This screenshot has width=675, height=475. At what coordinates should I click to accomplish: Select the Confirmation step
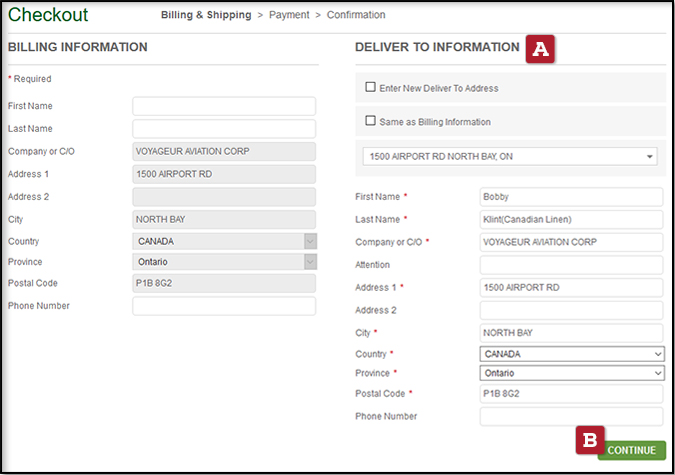pos(356,15)
